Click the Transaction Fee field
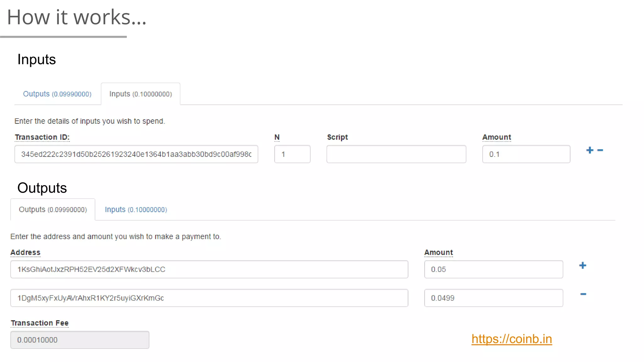The image size is (644, 362). [x=80, y=340]
